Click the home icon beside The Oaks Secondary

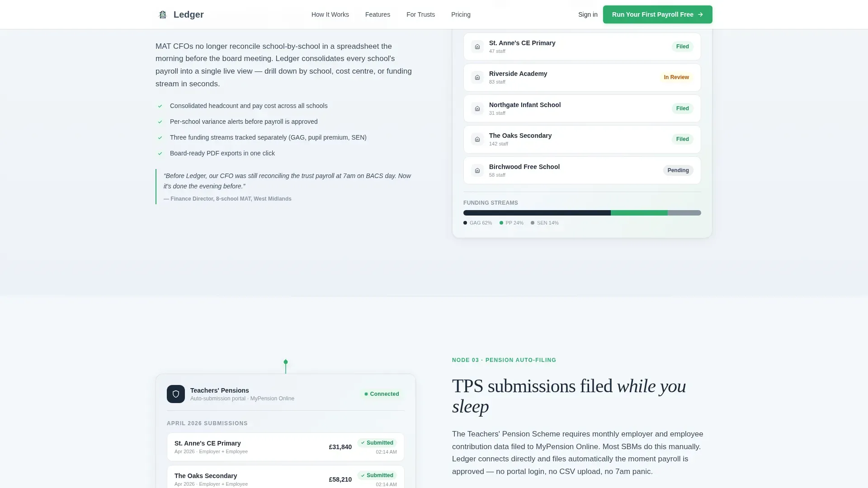pos(477,139)
